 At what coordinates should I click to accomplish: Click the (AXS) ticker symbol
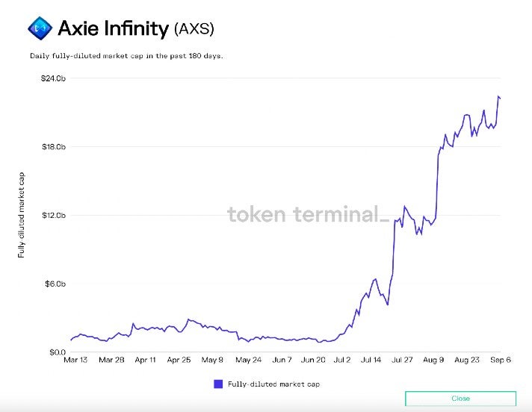pyautogui.click(x=194, y=29)
